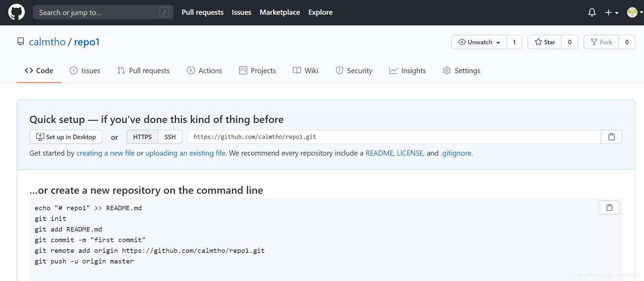The image size is (644, 281).
Task: Switch to the Projects tab
Action: pyautogui.click(x=257, y=71)
